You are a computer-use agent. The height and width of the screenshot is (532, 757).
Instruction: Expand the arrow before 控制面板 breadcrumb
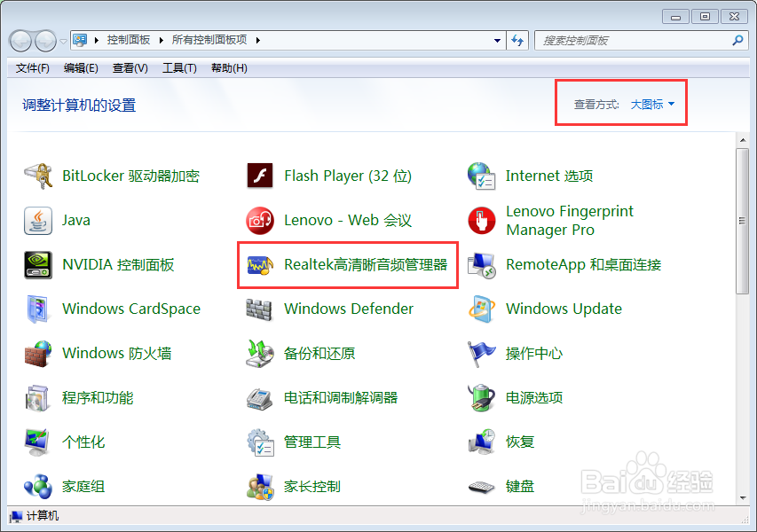[97, 41]
